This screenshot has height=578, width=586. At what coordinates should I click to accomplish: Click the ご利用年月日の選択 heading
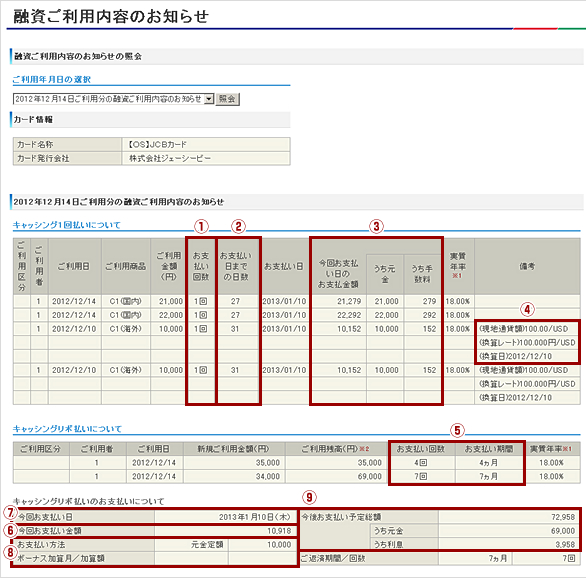pos(52,80)
